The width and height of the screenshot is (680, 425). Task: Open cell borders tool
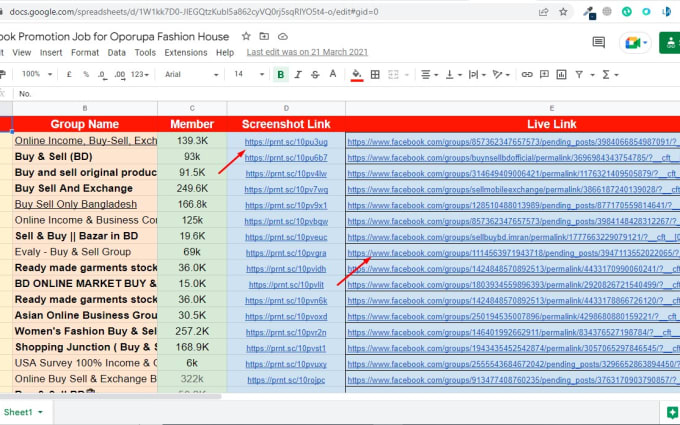(x=375, y=75)
